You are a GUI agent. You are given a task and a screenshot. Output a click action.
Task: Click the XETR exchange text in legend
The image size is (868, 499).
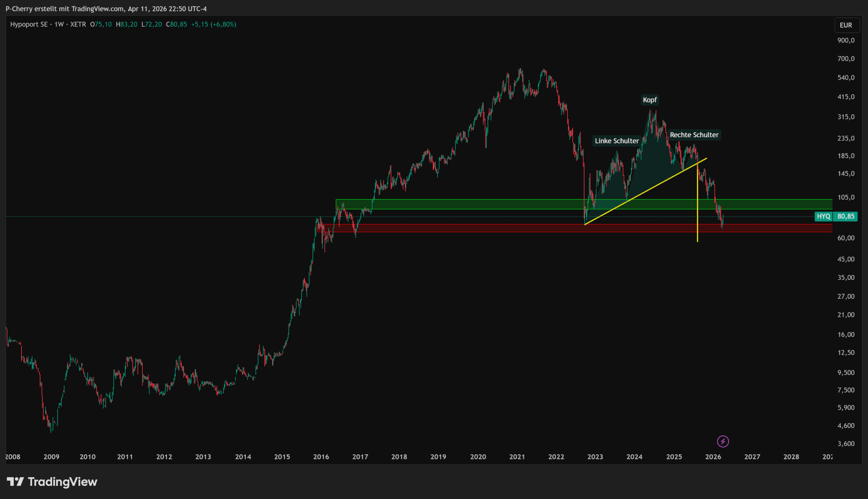78,24
